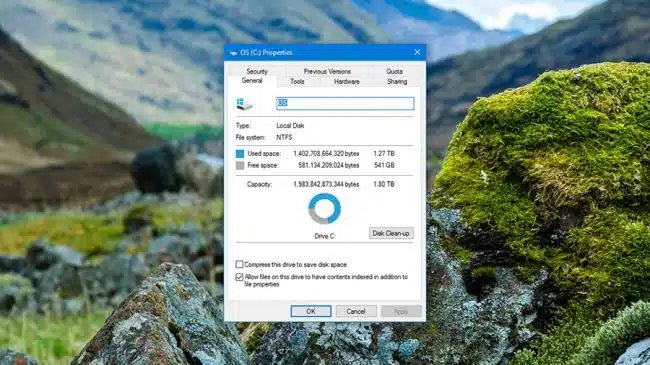Click the drive icon in title bar

click(x=233, y=53)
